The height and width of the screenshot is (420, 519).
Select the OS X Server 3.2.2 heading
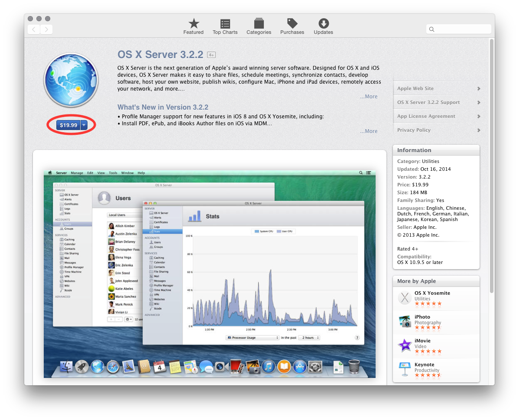(160, 55)
